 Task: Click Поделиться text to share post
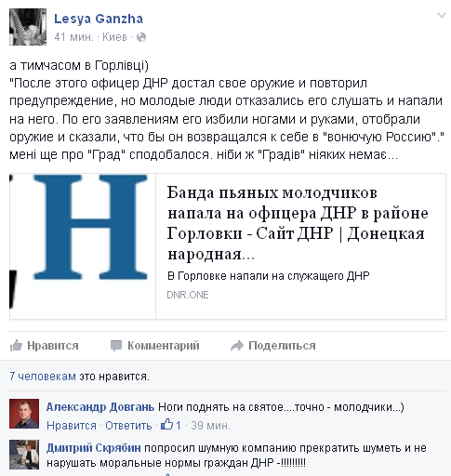pos(282,346)
